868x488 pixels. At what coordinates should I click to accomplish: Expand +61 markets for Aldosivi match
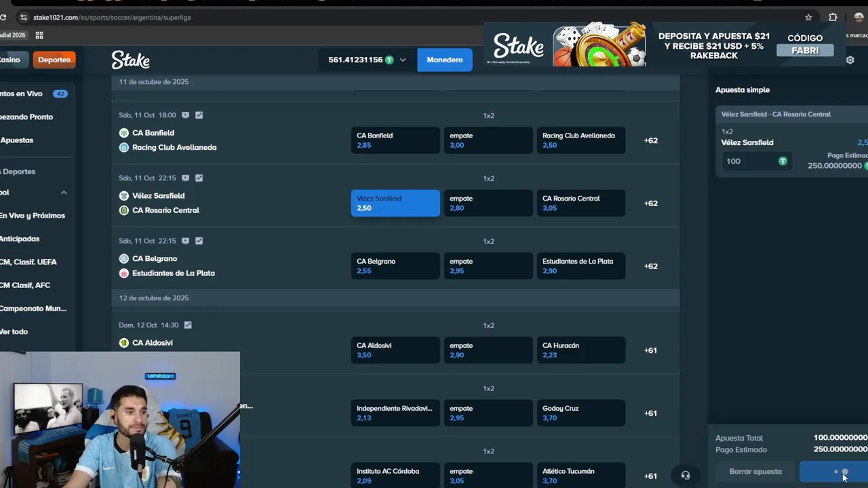click(x=651, y=350)
